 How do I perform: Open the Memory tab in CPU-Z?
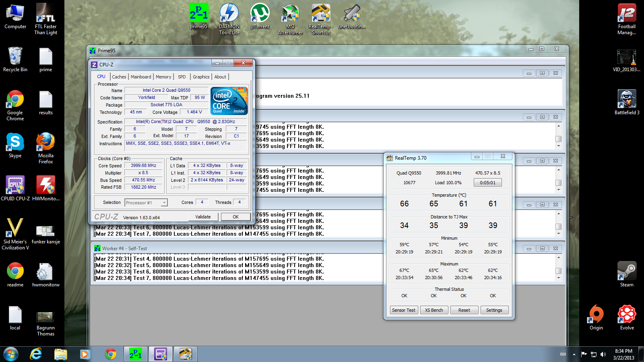point(163,77)
